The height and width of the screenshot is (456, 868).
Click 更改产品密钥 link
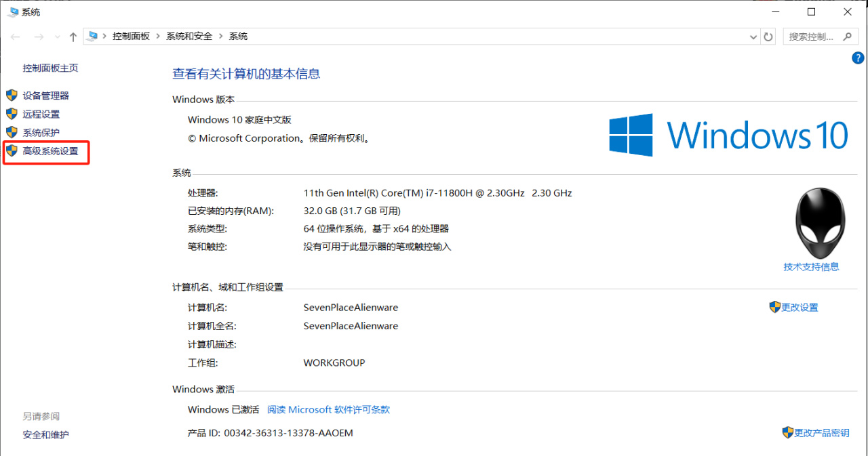[x=821, y=432]
